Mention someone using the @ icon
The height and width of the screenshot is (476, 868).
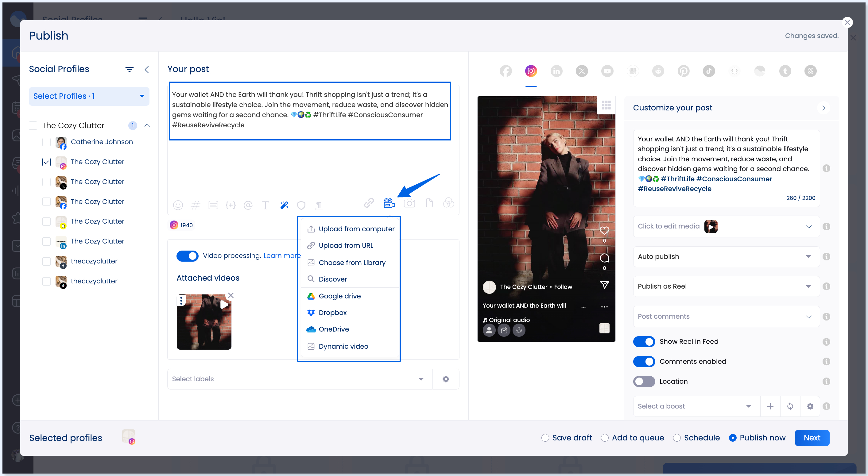pyautogui.click(x=248, y=205)
